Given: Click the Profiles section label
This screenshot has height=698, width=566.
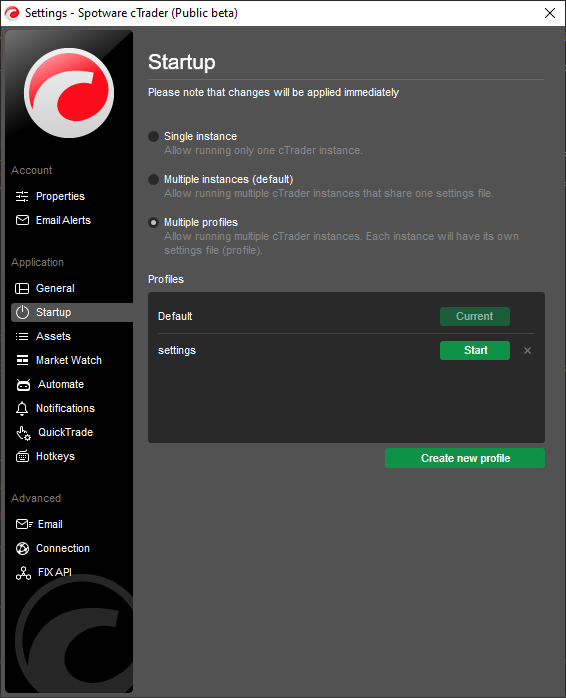Looking at the screenshot, I should [166, 280].
